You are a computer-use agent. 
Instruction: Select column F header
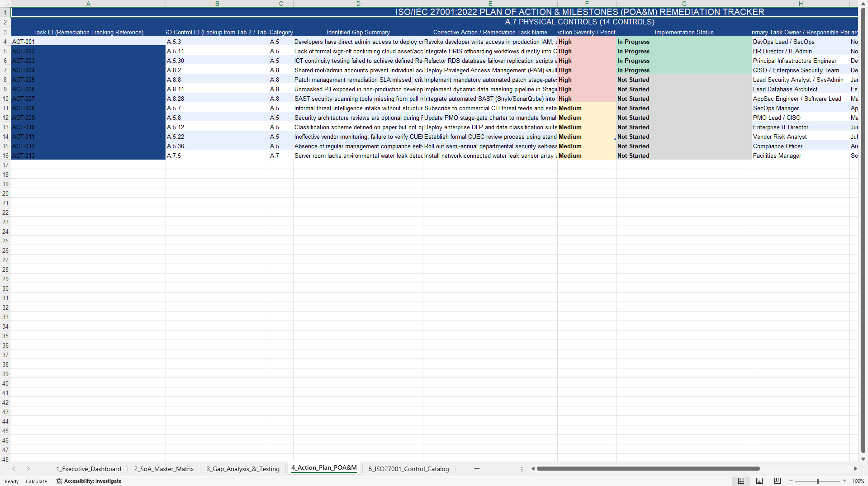coord(587,4)
